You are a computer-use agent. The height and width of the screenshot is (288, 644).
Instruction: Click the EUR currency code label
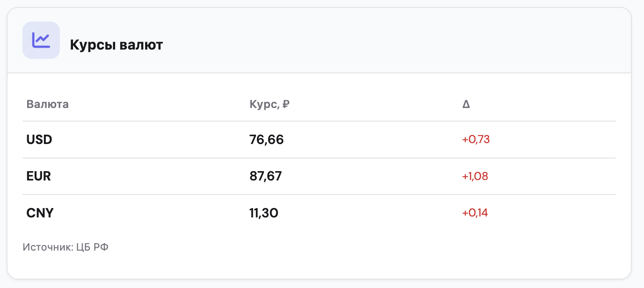click(x=39, y=176)
